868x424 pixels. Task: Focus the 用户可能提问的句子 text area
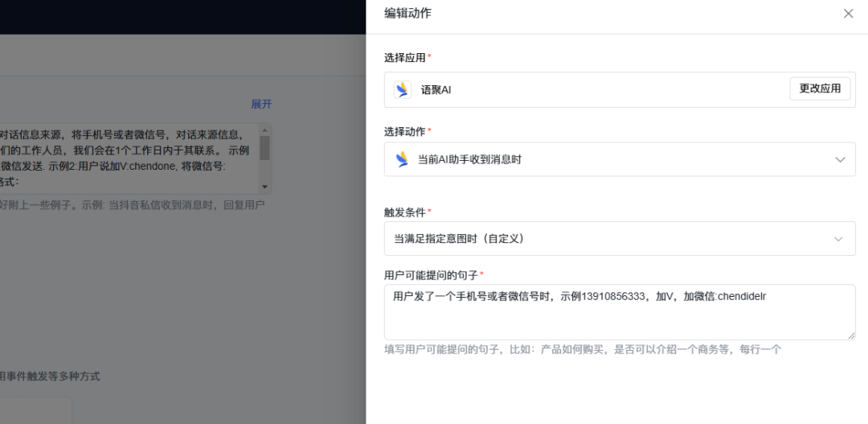tap(620, 312)
